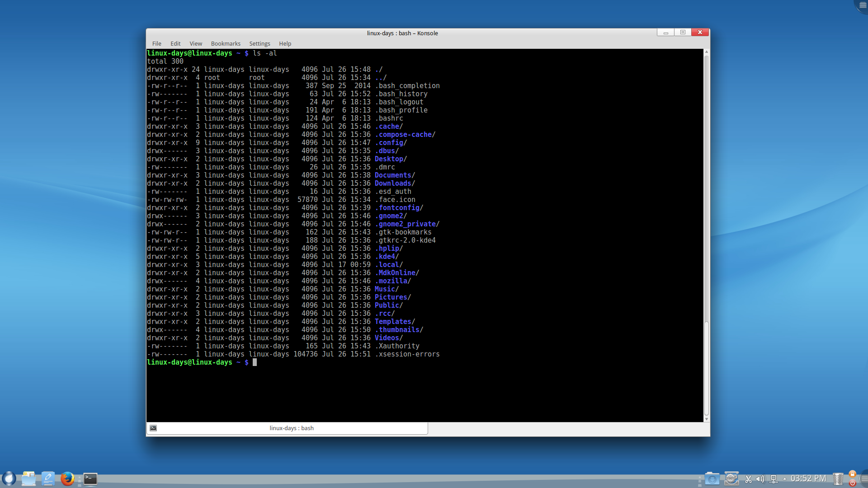Click the '.thumbnails/' directory name
Screen dimensions: 868x488
(x=399, y=330)
